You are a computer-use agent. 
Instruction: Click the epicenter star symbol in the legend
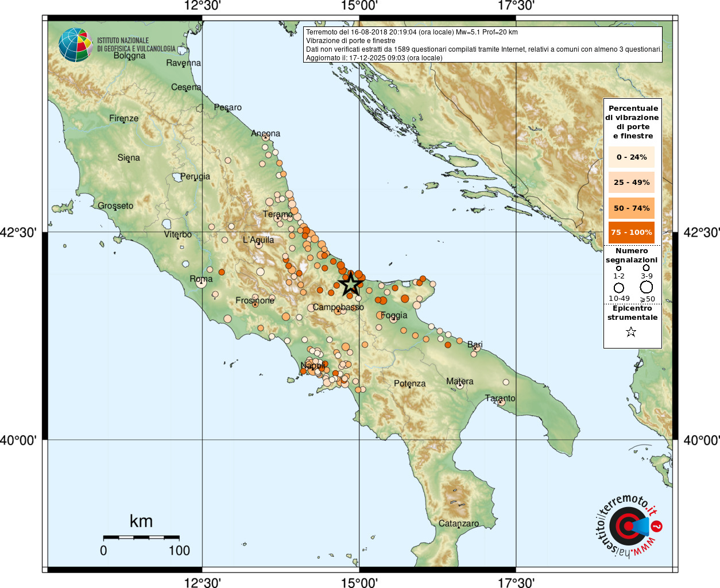[x=631, y=332]
